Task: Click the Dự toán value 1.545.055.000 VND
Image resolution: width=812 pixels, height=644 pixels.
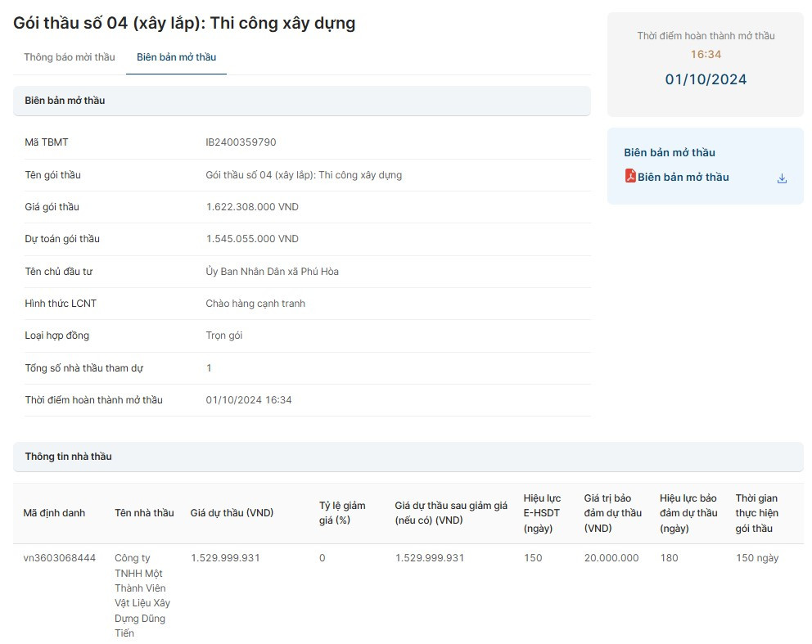Action: pyautogui.click(x=252, y=239)
